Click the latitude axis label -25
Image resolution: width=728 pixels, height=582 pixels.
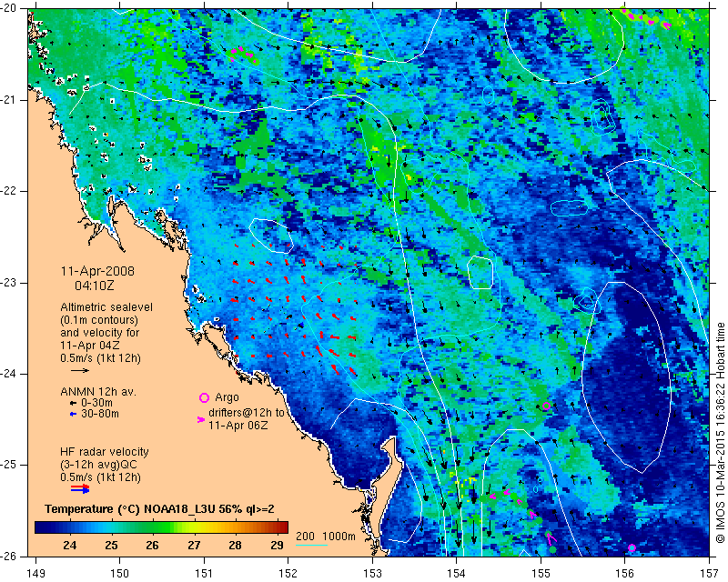pos(9,465)
